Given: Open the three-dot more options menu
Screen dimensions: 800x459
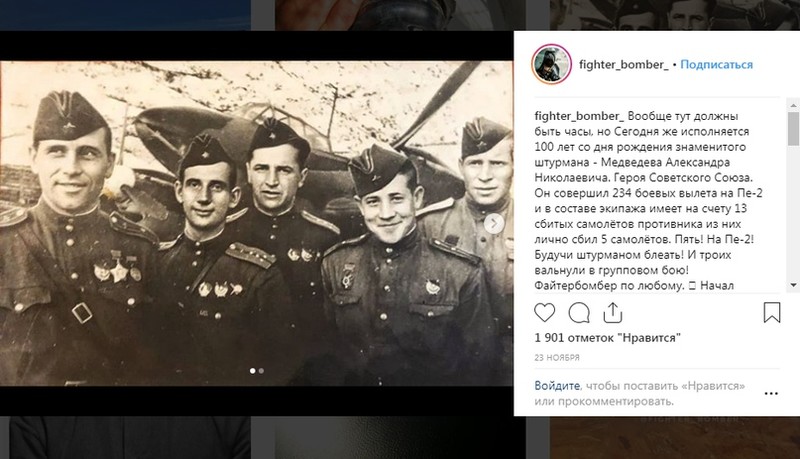Looking at the screenshot, I should click(771, 394).
